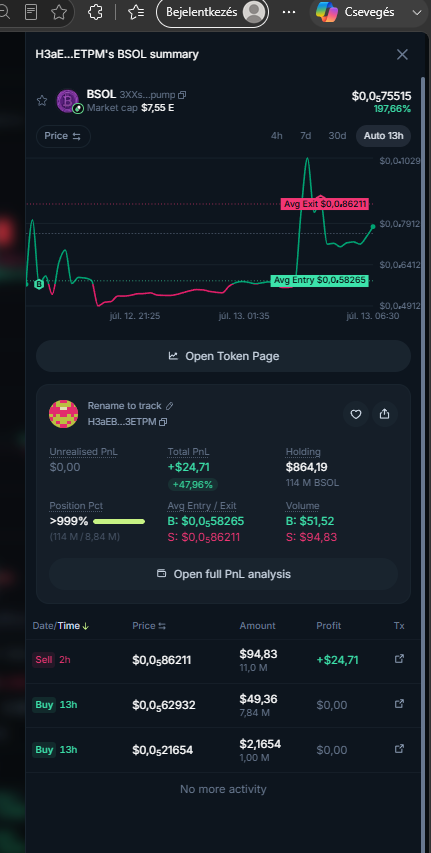431x853 pixels.
Task: Open reader view icon in address bar
Action: (x=32, y=12)
